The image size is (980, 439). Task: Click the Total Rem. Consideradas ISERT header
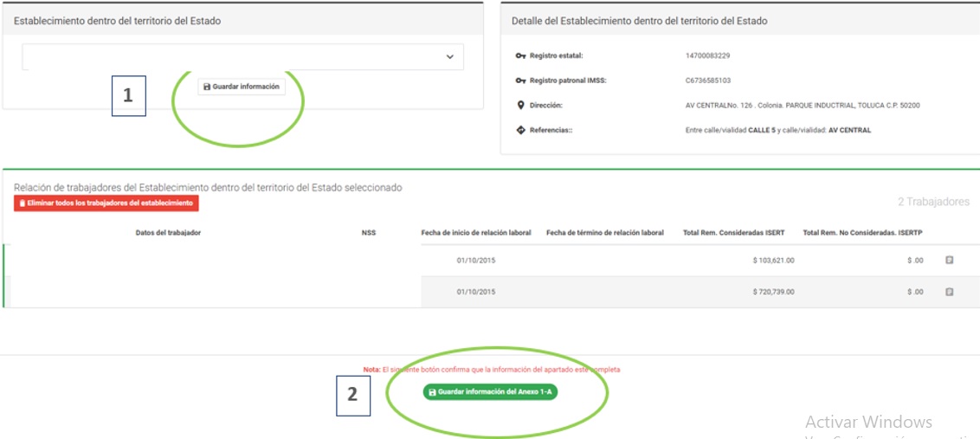coord(733,233)
